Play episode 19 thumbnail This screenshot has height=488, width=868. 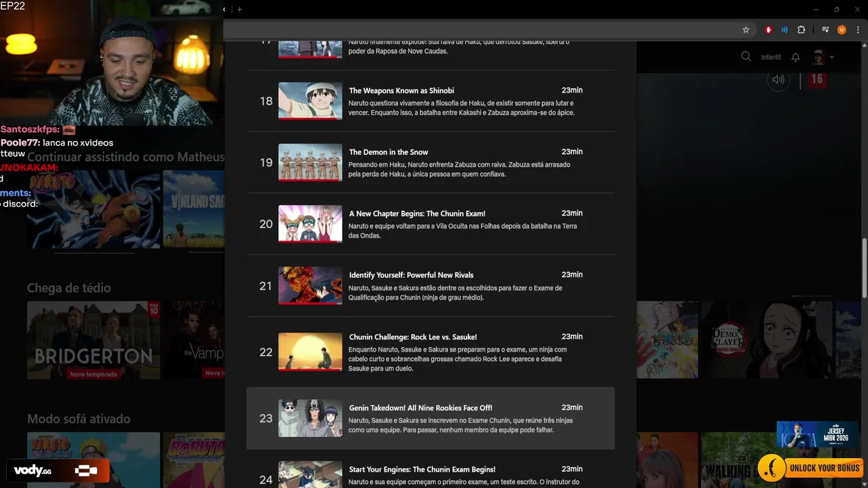pos(310,163)
